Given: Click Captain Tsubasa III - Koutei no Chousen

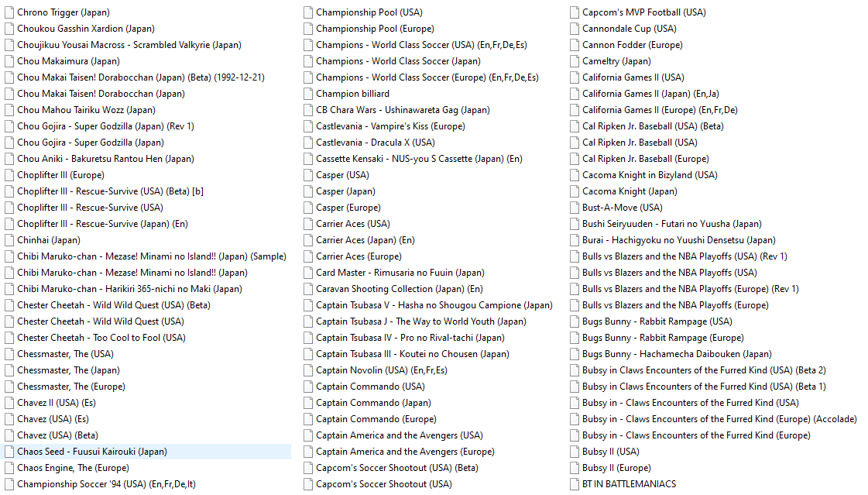Looking at the screenshot, I should click(413, 354).
